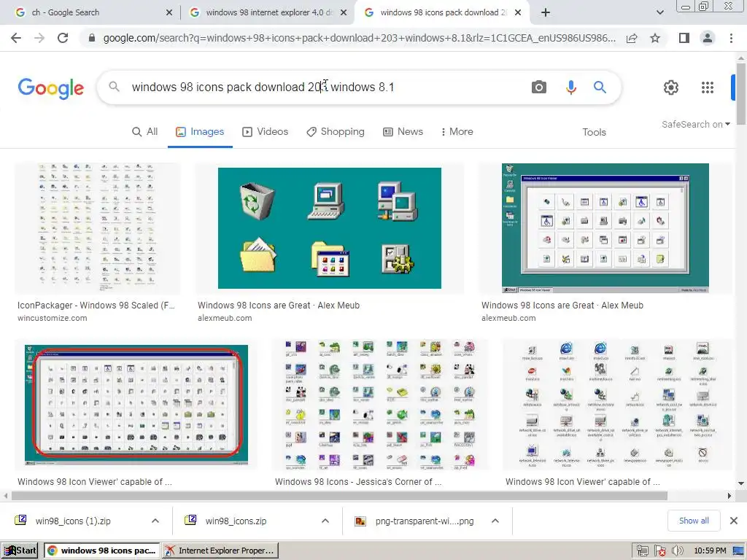
Task: Open the Shopping results tab
Action: click(336, 132)
